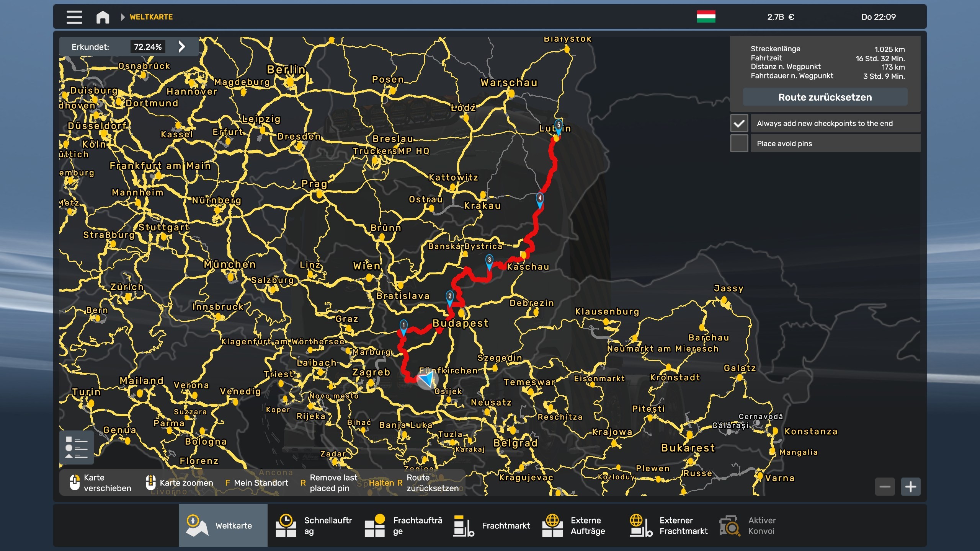Expand the Erkundet exploration stats arrow
Image resolution: width=980 pixels, height=551 pixels.
tap(182, 47)
